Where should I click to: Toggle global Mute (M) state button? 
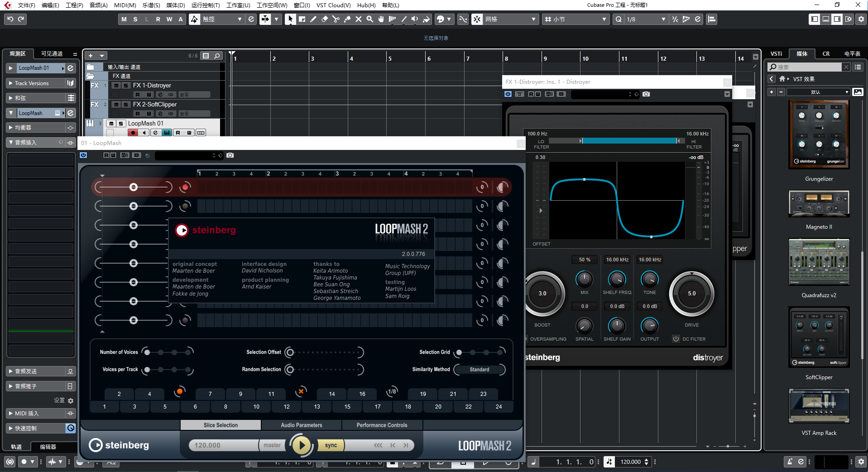124,19
